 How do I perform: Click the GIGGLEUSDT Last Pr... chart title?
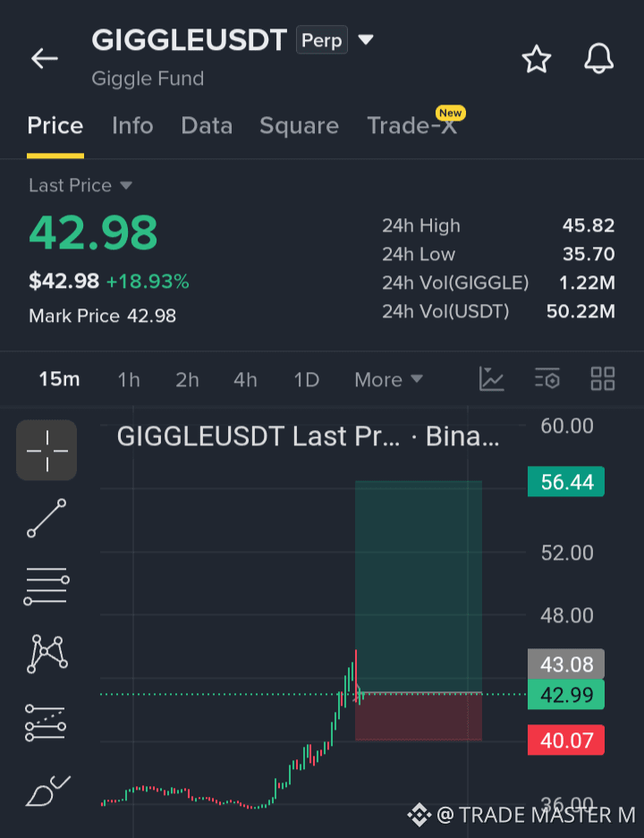309,436
